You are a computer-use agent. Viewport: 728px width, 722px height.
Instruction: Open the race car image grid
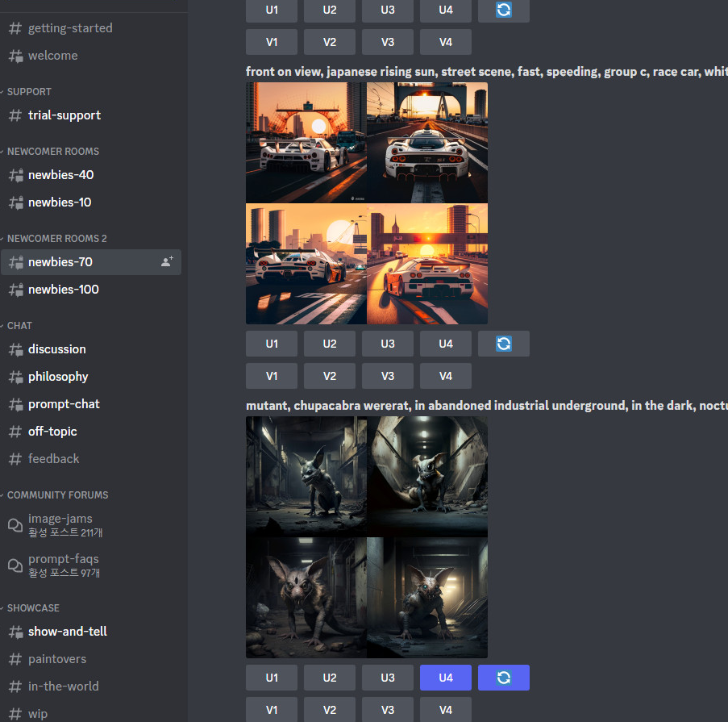367,203
